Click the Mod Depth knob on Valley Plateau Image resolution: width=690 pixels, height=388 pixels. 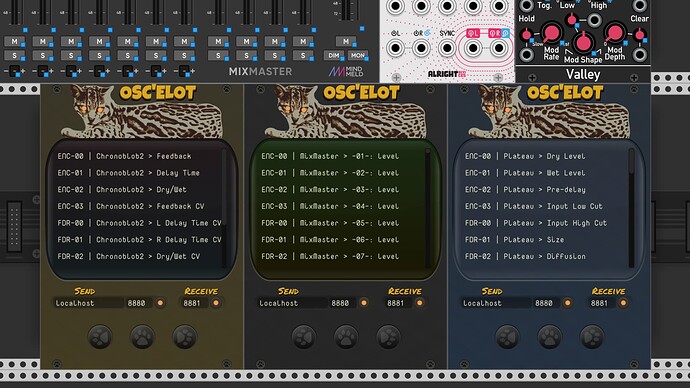[x=614, y=33]
